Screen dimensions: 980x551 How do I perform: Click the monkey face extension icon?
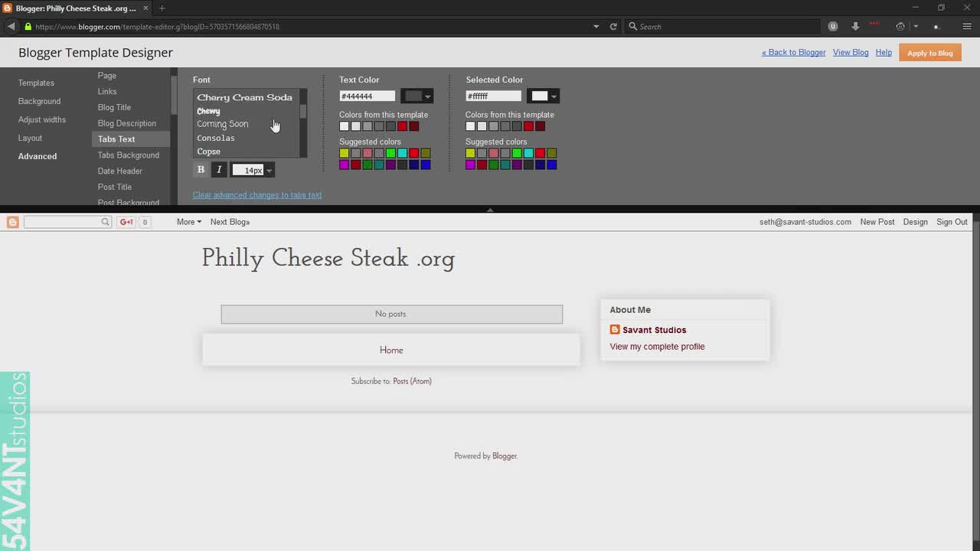pos(900,26)
